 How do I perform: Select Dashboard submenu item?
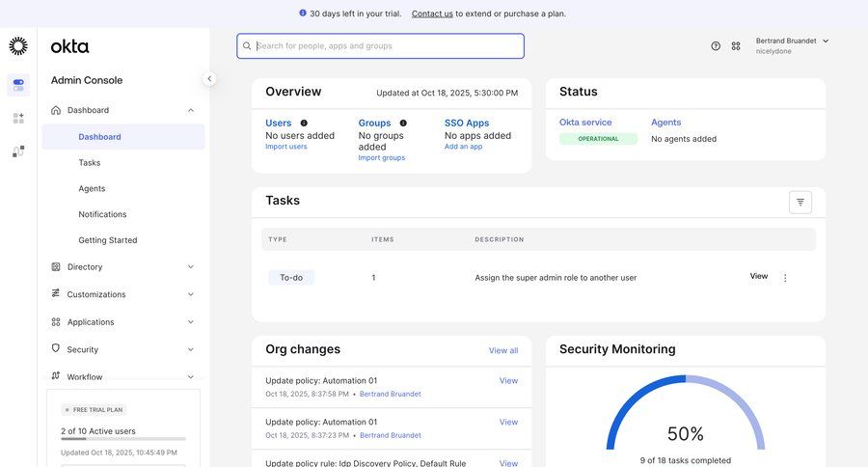coord(123,137)
